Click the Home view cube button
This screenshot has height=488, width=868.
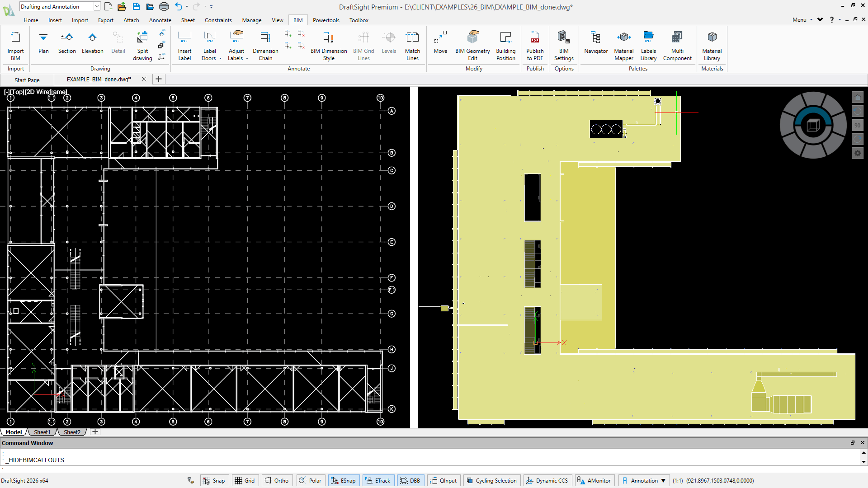tap(857, 98)
